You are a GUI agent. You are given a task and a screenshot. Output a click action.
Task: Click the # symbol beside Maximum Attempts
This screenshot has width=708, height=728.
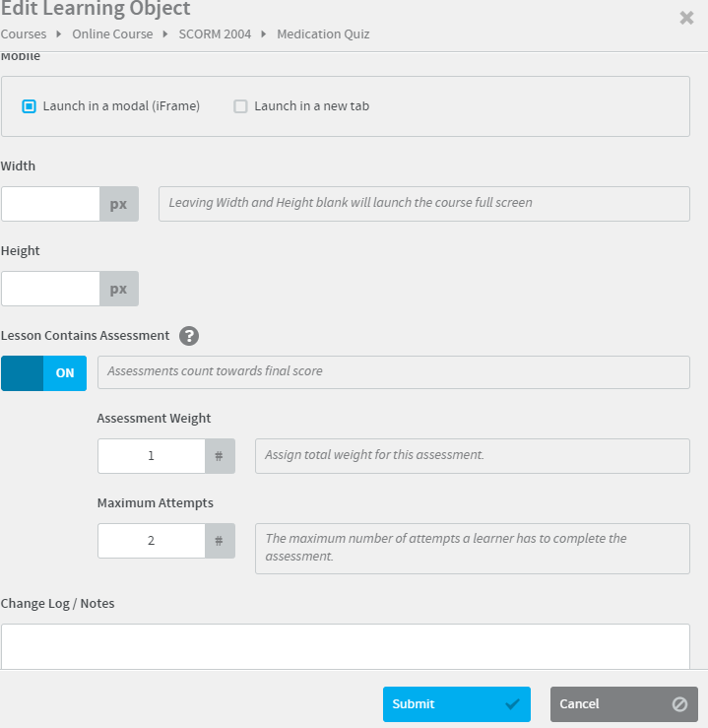click(220, 541)
